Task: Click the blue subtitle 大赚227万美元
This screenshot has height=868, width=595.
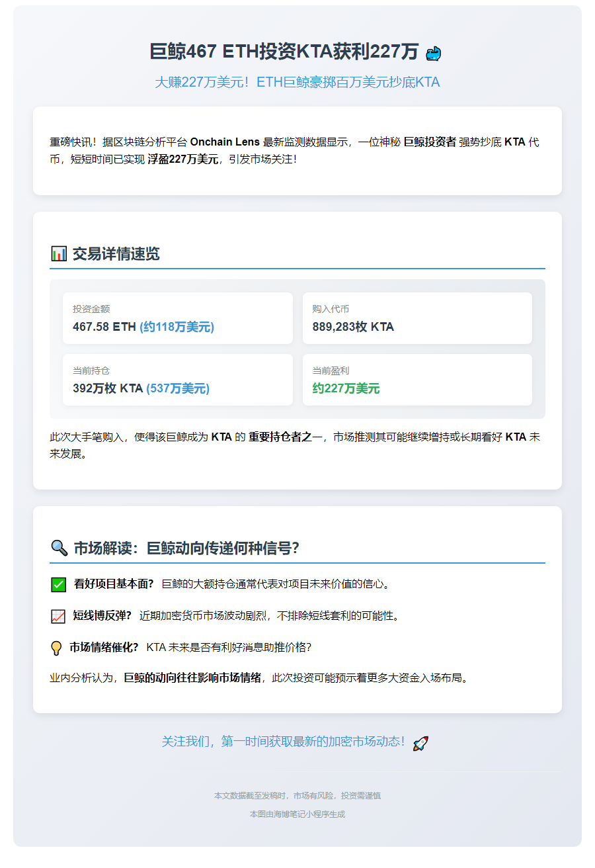Action: pyautogui.click(x=297, y=82)
